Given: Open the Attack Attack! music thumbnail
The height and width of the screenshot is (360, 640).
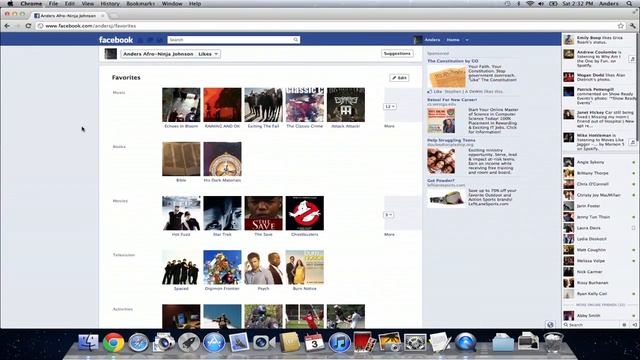Looking at the screenshot, I should click(x=346, y=105).
